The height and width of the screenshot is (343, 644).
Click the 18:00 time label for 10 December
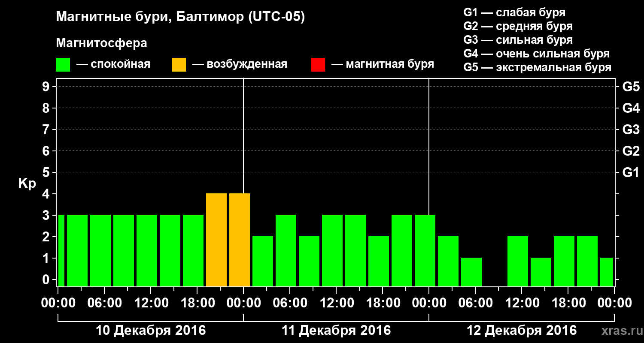197,303
